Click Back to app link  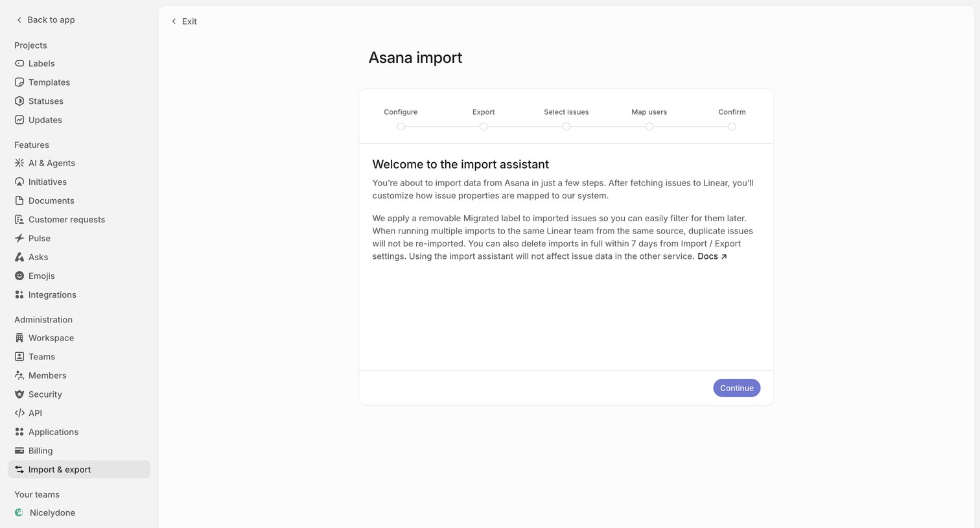click(x=45, y=20)
